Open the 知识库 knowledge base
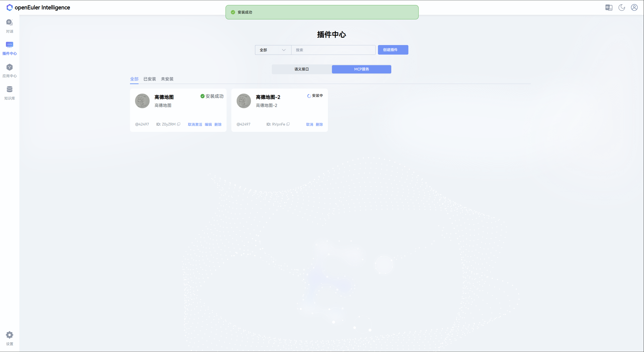 tap(9, 92)
